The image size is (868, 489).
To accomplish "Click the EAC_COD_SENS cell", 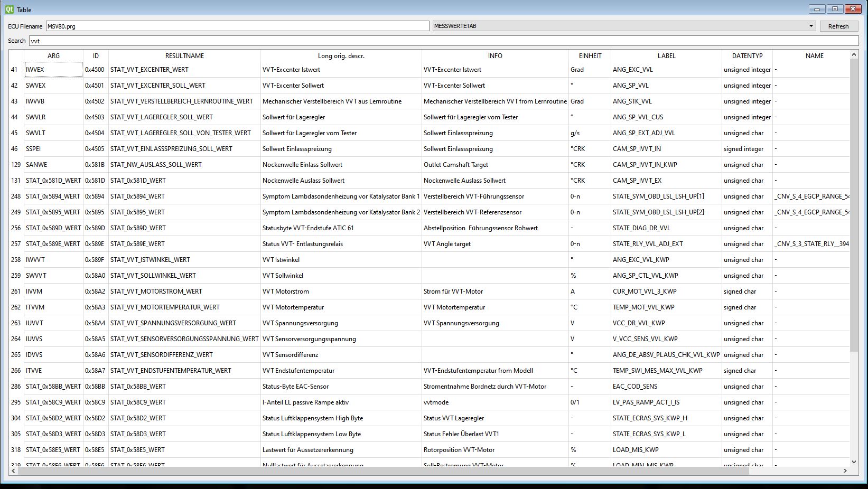I will click(666, 387).
